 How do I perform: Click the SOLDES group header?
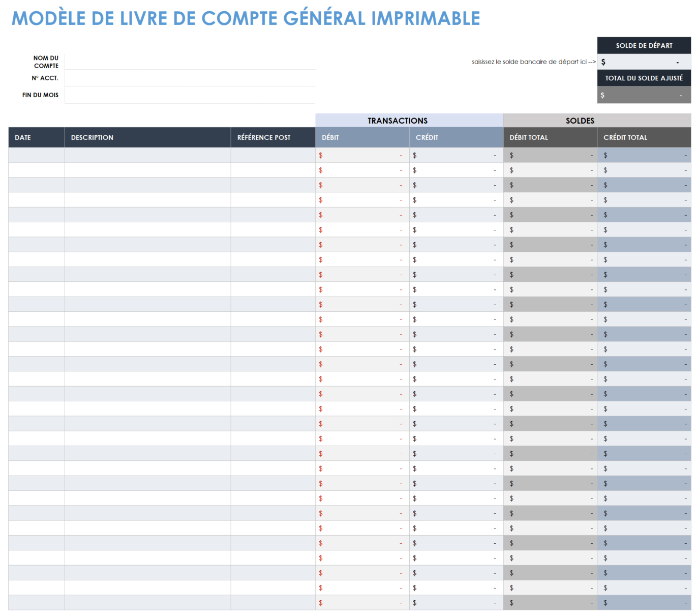[597, 121]
